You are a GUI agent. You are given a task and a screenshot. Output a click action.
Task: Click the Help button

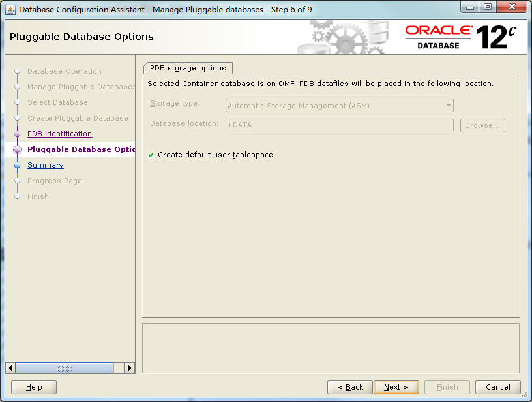(x=34, y=387)
